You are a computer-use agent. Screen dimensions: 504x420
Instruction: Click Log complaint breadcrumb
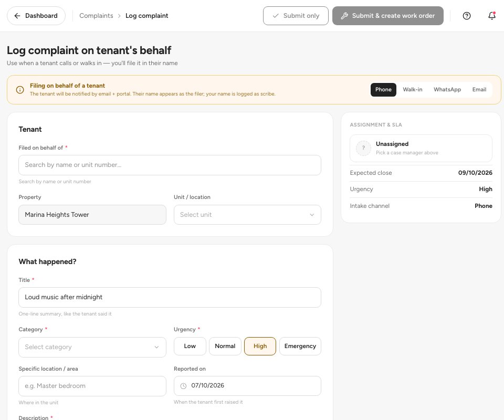pos(146,16)
